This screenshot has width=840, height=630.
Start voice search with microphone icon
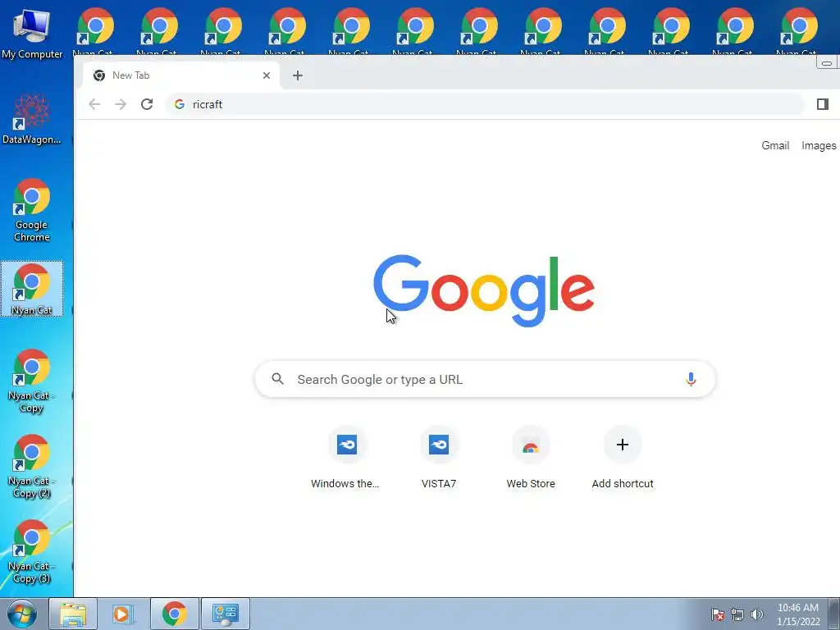[691, 379]
